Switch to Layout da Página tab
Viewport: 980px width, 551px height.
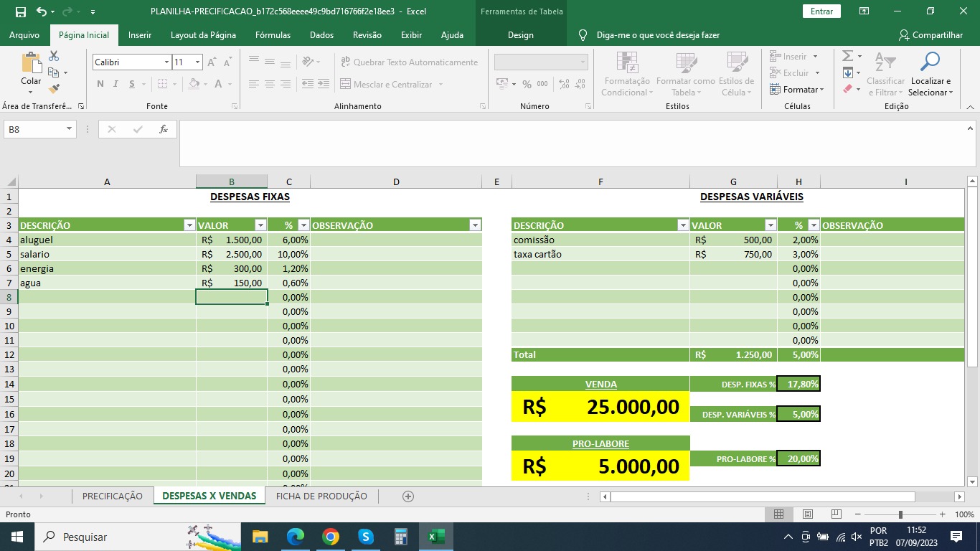[203, 35]
